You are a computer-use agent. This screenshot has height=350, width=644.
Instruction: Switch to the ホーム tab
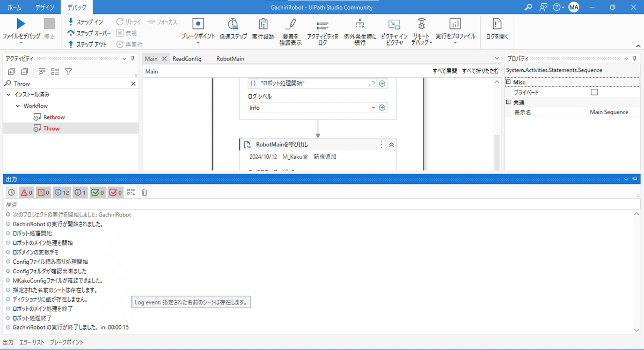pyautogui.click(x=14, y=7)
